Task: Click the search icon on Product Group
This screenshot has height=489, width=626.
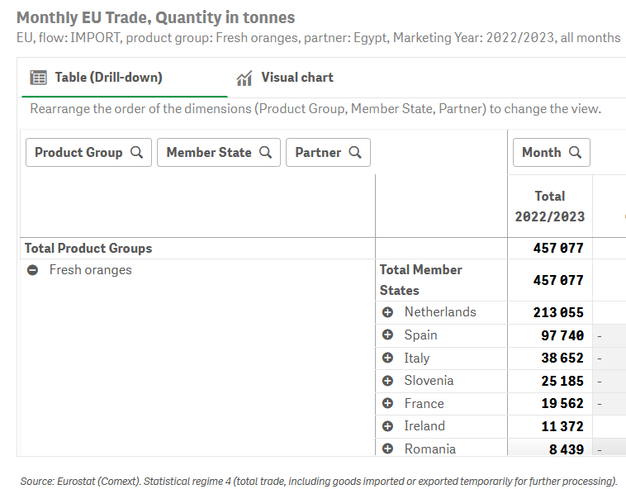Action: click(x=137, y=153)
